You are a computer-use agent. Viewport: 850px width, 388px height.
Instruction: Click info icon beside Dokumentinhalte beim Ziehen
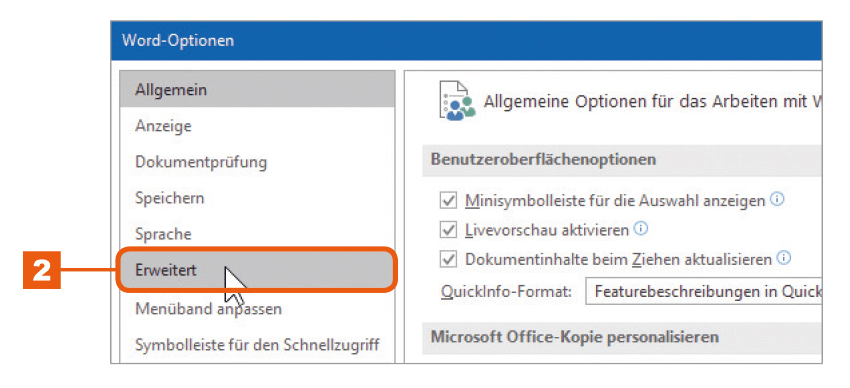pyautogui.click(x=784, y=258)
